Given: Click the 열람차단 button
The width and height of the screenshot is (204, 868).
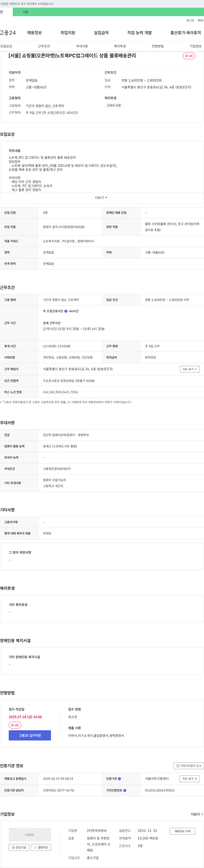Looking at the screenshot, I should tap(41, 847).
